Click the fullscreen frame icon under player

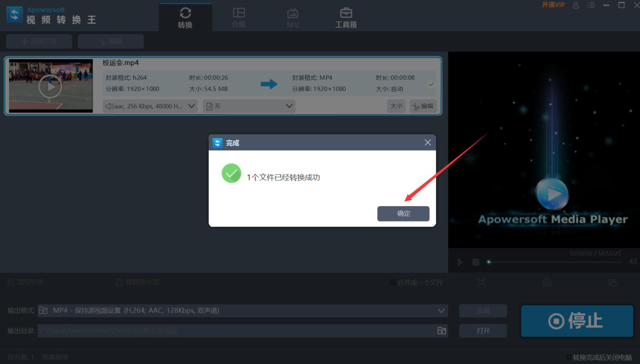tap(481, 283)
